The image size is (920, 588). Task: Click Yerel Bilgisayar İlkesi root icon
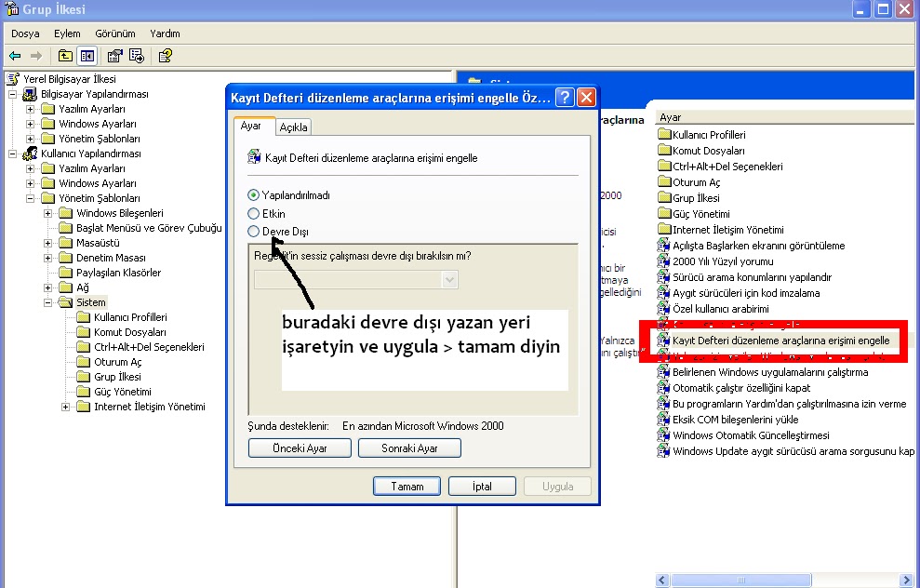13,79
